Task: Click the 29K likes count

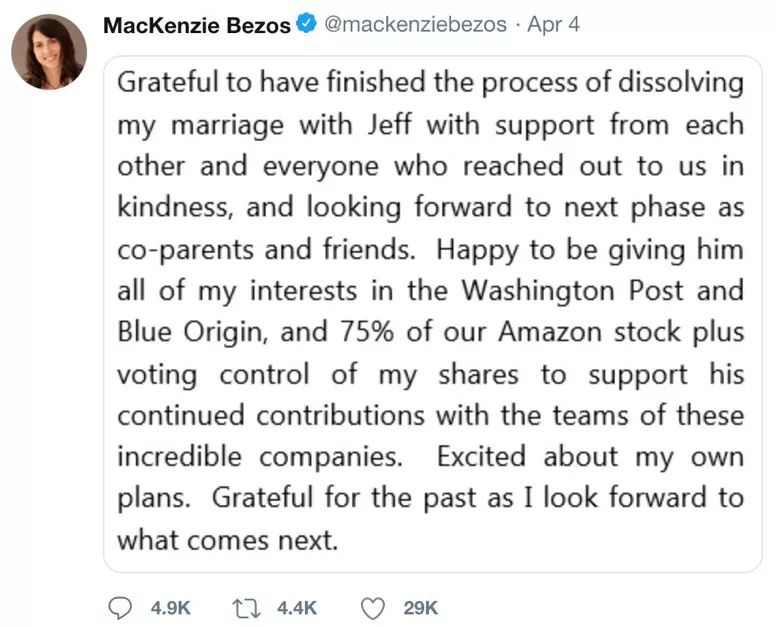Action: click(x=420, y=607)
